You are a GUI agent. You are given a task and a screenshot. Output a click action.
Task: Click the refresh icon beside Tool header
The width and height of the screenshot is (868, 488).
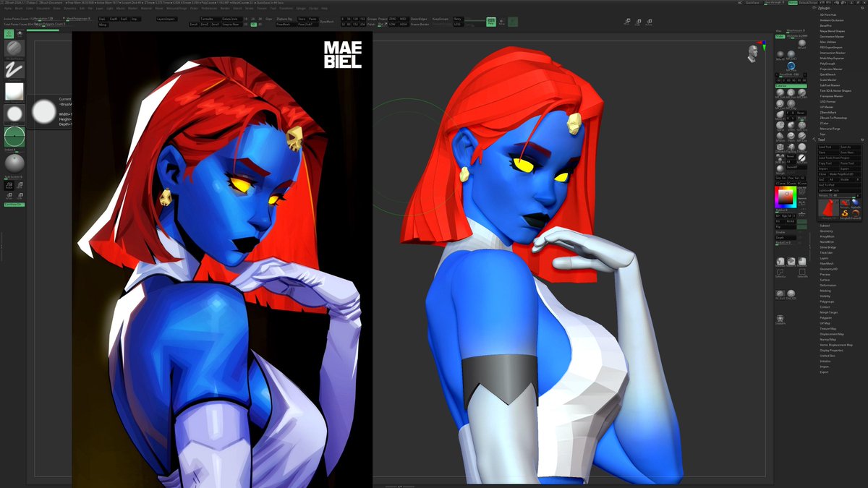point(862,140)
